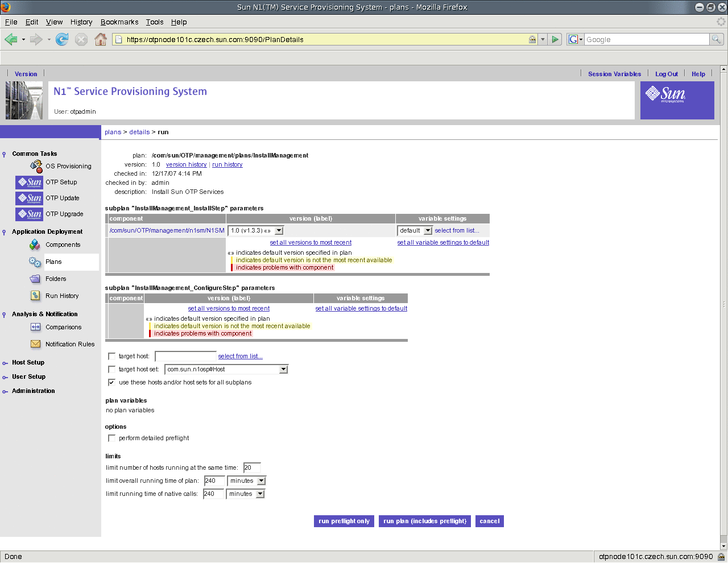This screenshot has width=728, height=563.
Task: Click the Google search input box
Action: [x=647, y=39]
